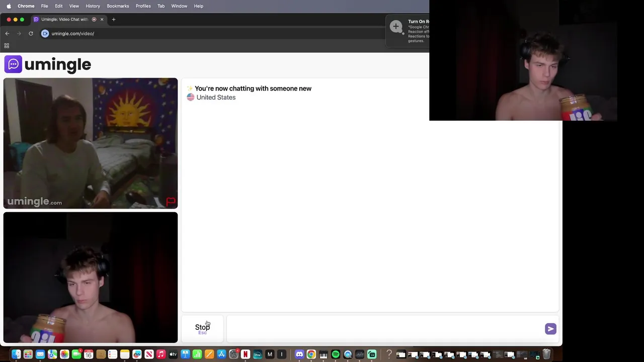The height and width of the screenshot is (362, 644).
Task: Open Spotify from the Dock
Action: click(336, 354)
